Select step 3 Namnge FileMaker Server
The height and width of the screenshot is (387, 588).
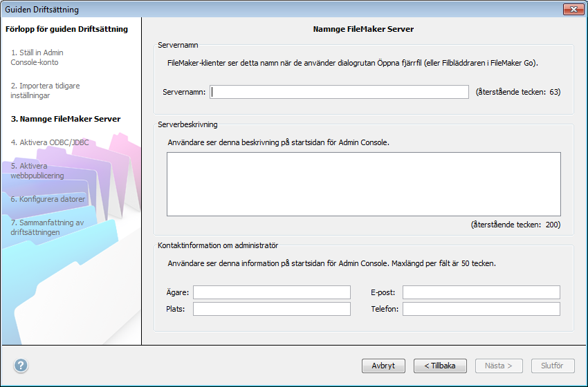coord(66,119)
